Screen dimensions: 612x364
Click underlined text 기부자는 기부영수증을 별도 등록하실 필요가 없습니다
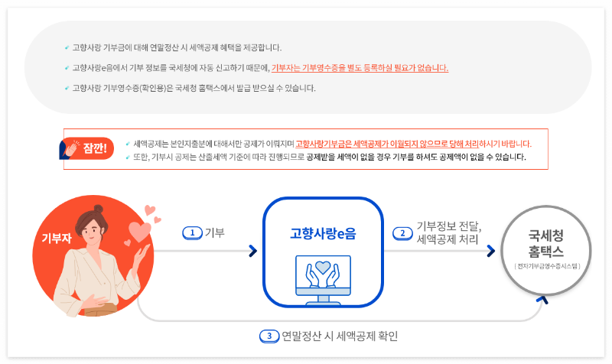pyautogui.click(x=360, y=68)
